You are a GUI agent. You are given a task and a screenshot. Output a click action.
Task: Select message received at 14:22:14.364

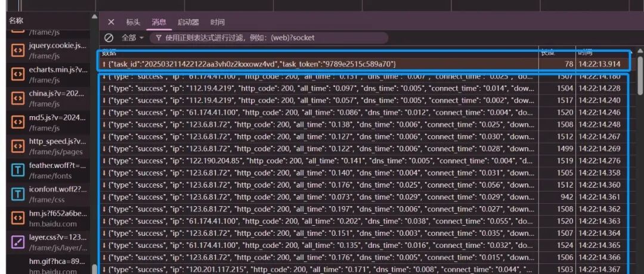tap(365, 233)
